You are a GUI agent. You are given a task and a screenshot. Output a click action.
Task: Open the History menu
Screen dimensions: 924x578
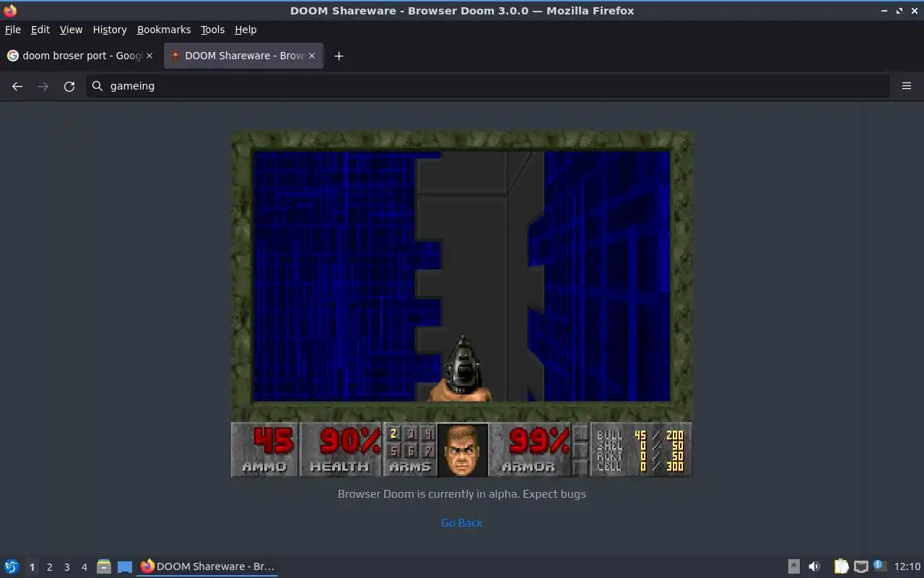tap(110, 30)
